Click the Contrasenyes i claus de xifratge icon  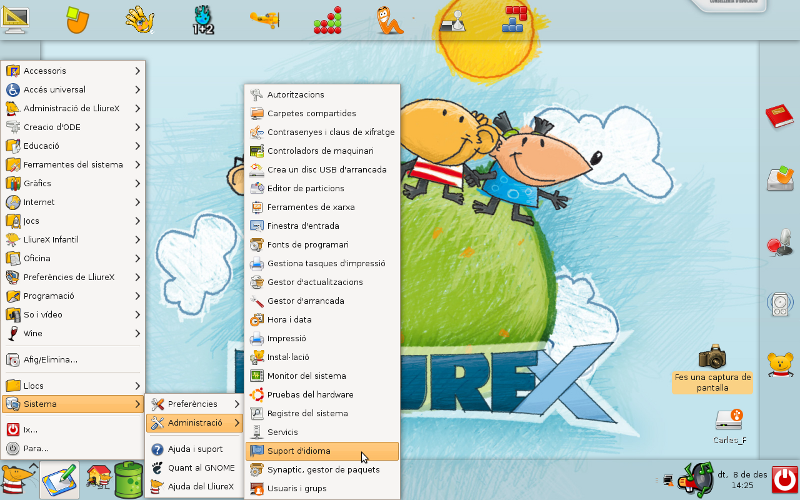point(257,132)
